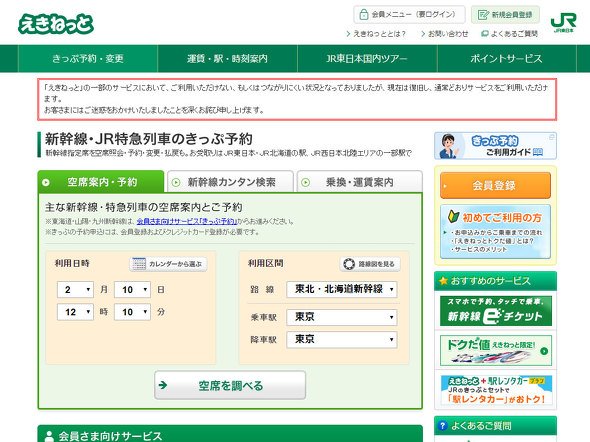Click カレンダーから選ぶ button

tap(168, 264)
